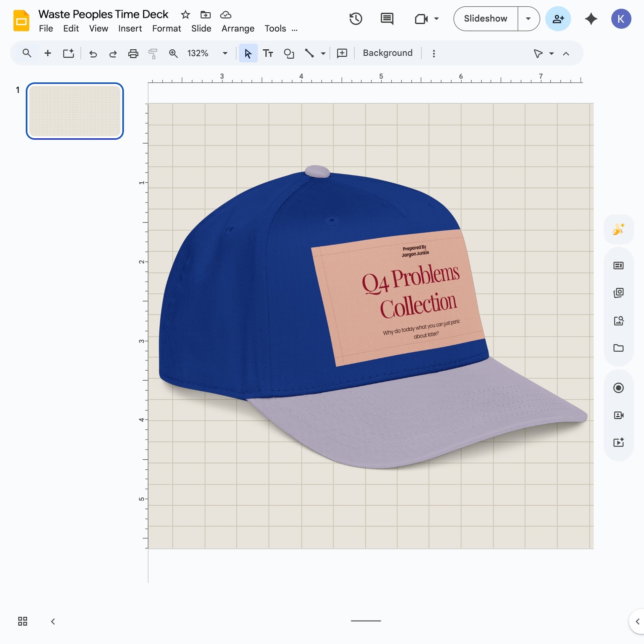Open stock images search panel icon
This screenshot has height=644, width=644.
point(618,321)
